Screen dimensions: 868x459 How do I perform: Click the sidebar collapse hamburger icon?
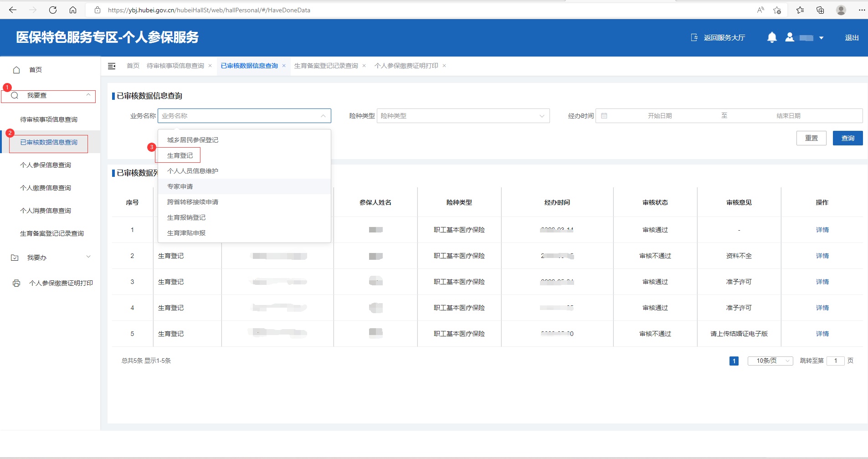point(112,66)
